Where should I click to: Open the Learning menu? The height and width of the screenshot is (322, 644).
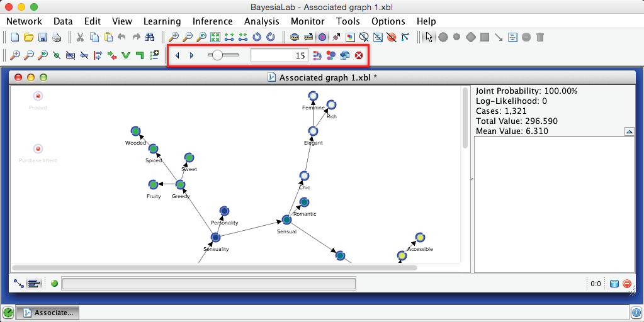click(162, 21)
